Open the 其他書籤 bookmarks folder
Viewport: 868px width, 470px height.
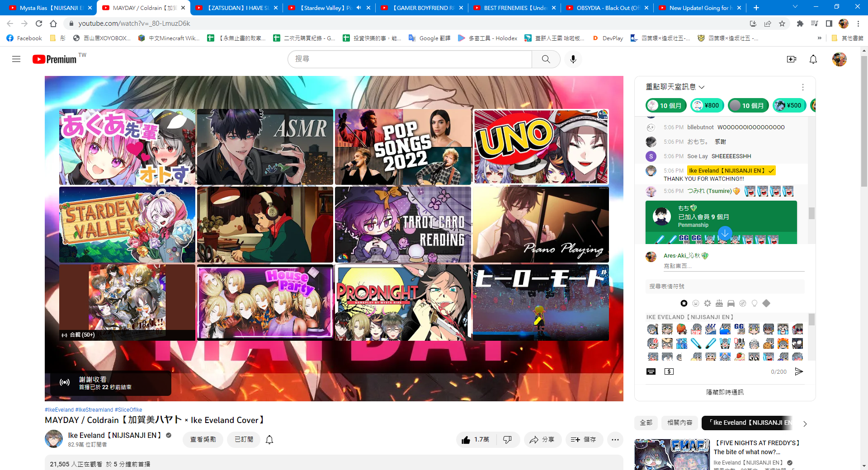pos(847,38)
